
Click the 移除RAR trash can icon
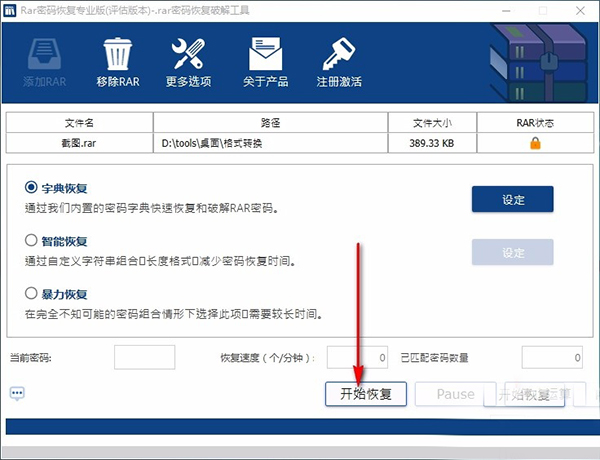(x=118, y=54)
